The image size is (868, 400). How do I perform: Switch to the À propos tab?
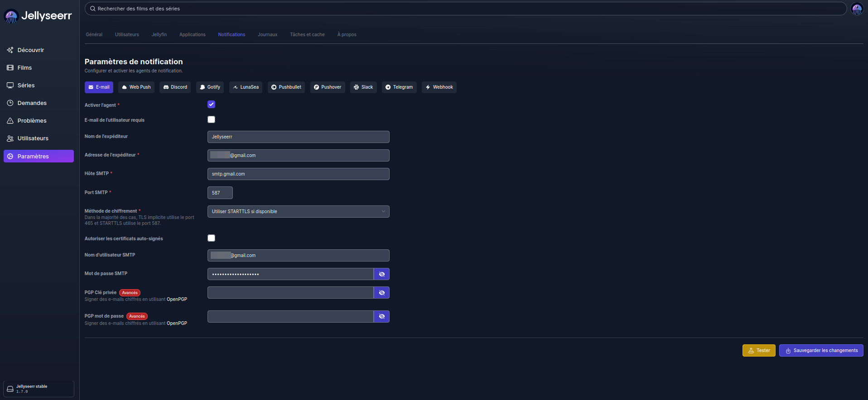coord(347,35)
